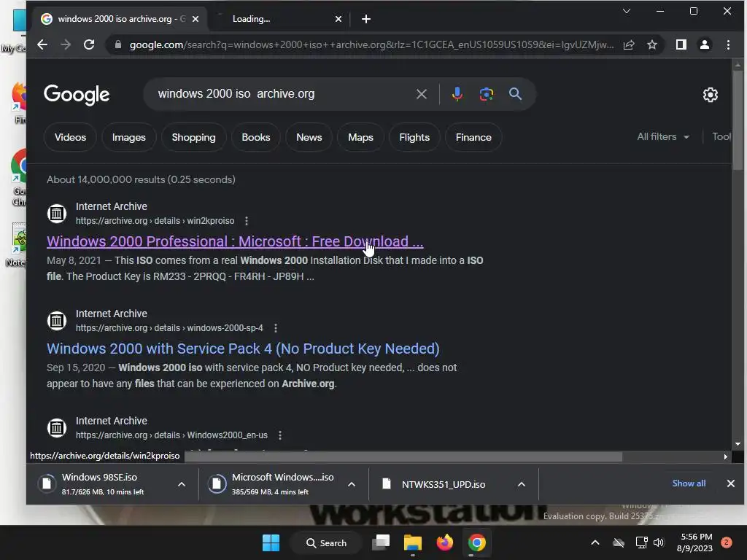
Task: Open the NTWKS351_UPD.iso downloaded file
Action: coord(443,484)
